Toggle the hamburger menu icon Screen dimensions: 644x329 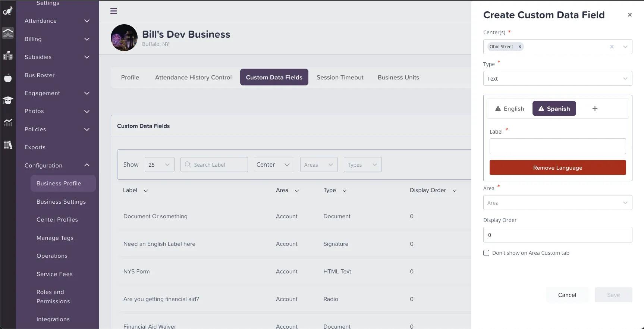pos(114,11)
